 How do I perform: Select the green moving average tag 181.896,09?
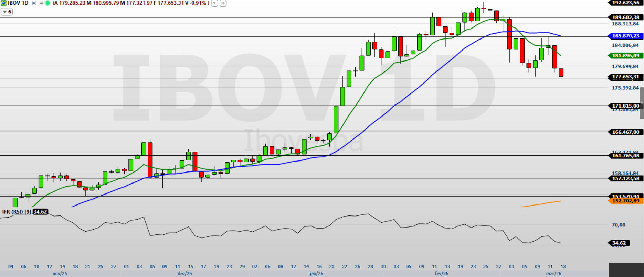click(x=625, y=56)
